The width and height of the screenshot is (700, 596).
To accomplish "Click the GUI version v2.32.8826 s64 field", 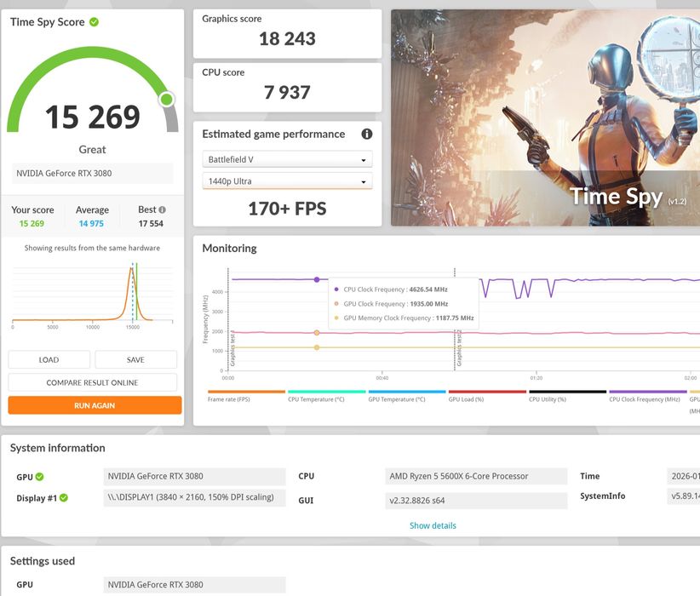I will click(476, 501).
